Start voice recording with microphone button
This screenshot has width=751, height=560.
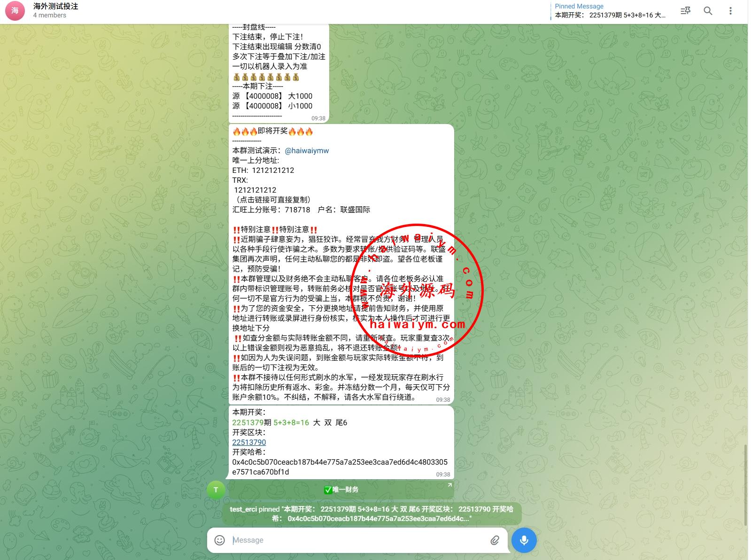tap(524, 540)
